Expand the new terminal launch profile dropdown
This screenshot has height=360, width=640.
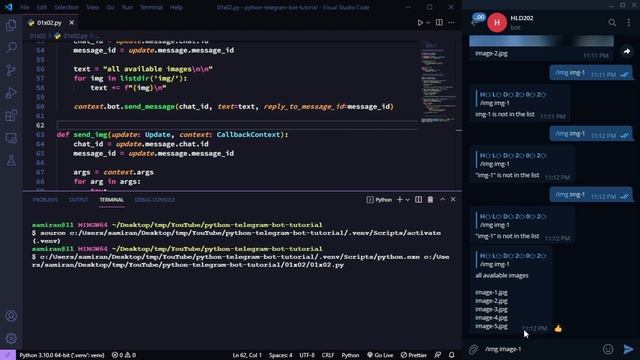(x=407, y=200)
